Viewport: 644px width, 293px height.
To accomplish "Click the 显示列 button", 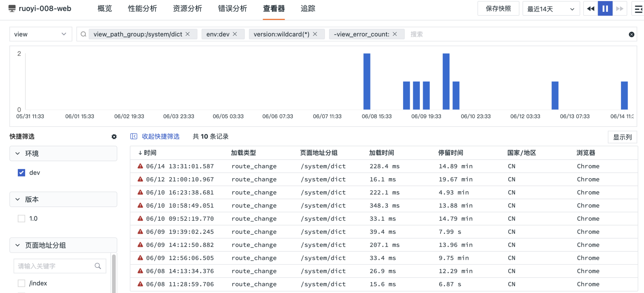I will coord(622,137).
